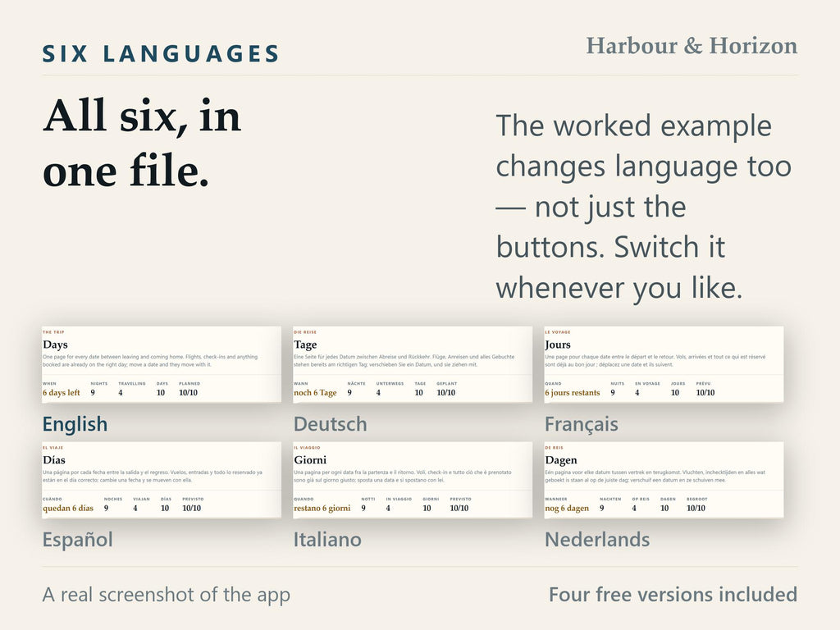The image size is (840, 630).
Task: Open the Nederlands Dagen screenshot thumbnail
Action: point(664,480)
